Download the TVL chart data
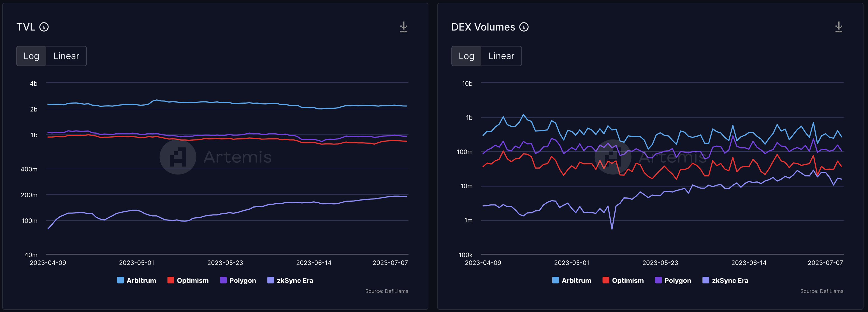868x312 pixels. click(x=403, y=27)
